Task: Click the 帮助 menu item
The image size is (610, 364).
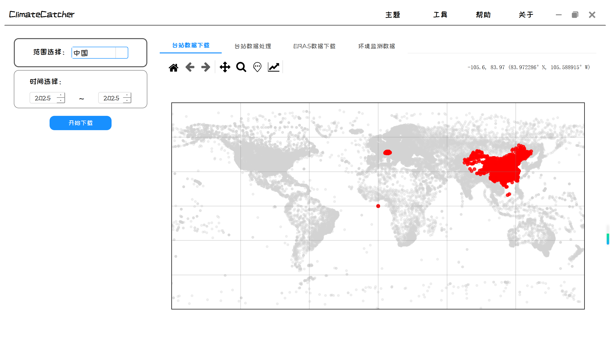Action: pos(483,15)
